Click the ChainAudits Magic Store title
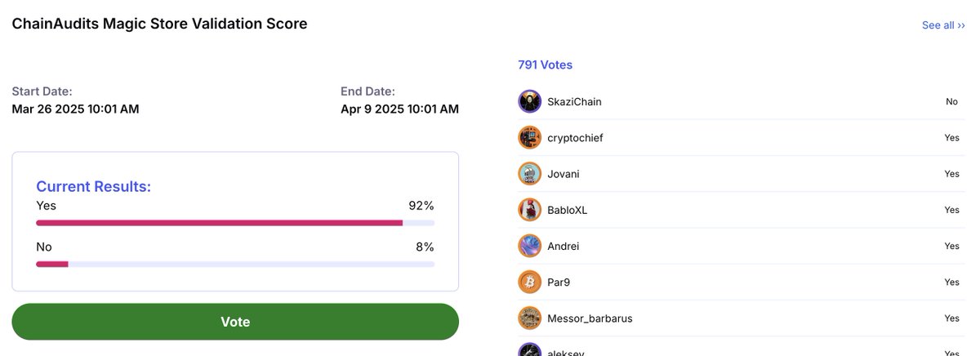 pos(159,24)
